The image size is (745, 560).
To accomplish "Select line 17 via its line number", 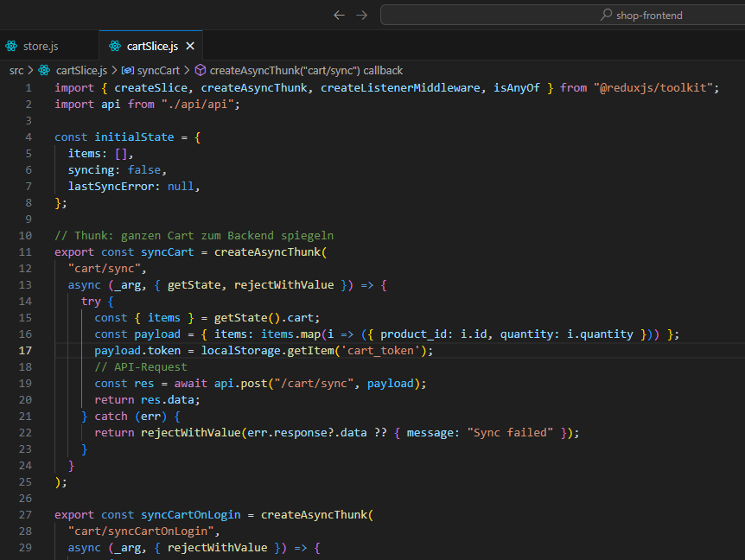I will pos(25,350).
